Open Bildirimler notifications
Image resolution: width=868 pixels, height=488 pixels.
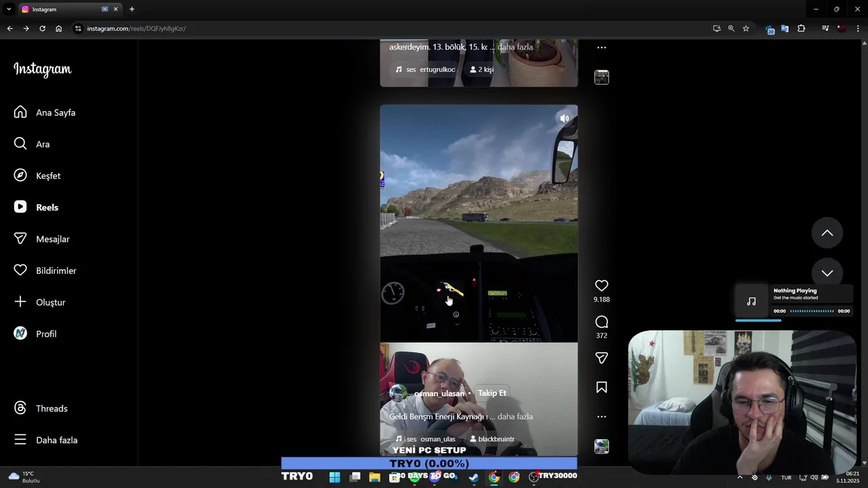point(45,270)
